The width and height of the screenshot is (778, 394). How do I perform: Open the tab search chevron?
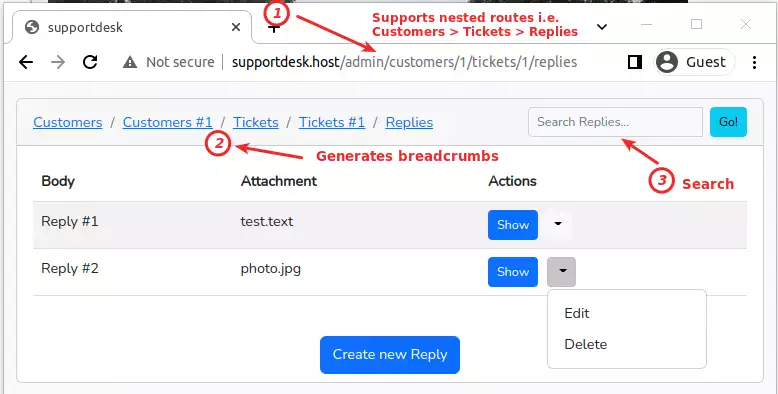pyautogui.click(x=602, y=27)
